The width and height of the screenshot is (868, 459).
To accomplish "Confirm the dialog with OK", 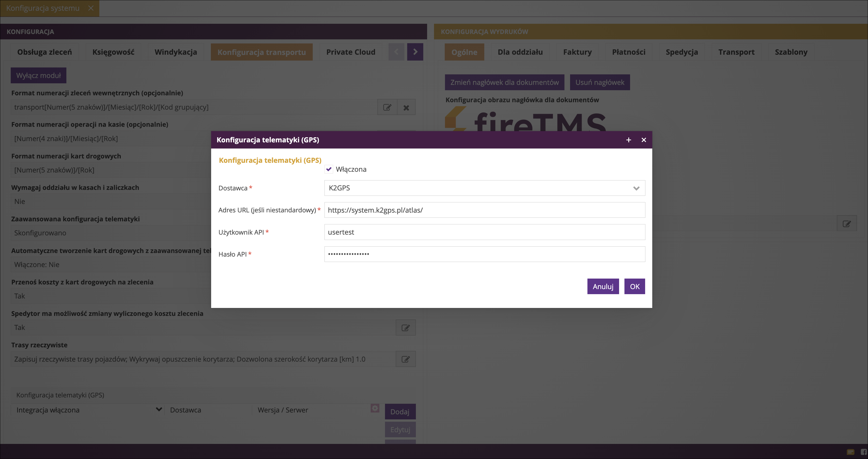I will (x=634, y=286).
